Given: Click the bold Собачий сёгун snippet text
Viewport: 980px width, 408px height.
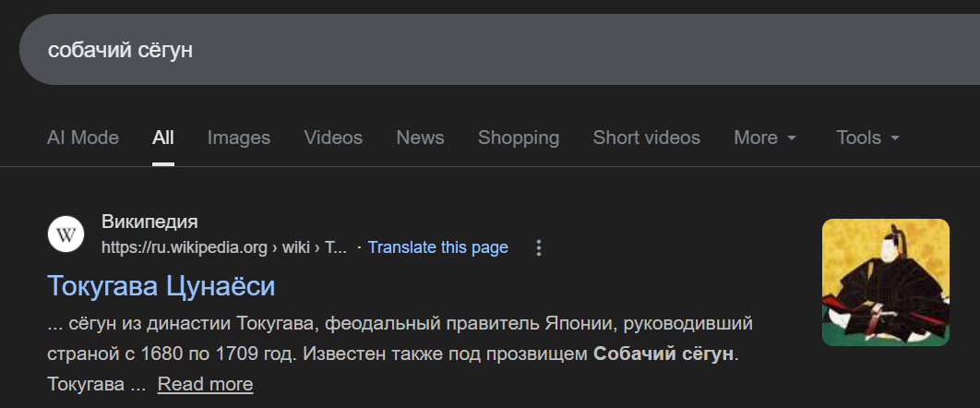Looking at the screenshot, I should 663,354.
